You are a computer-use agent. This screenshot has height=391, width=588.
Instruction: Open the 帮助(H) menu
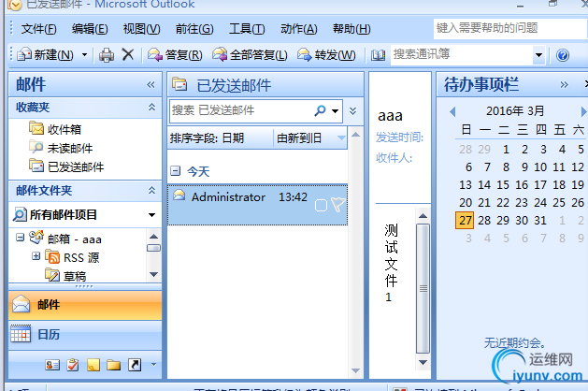point(351,29)
